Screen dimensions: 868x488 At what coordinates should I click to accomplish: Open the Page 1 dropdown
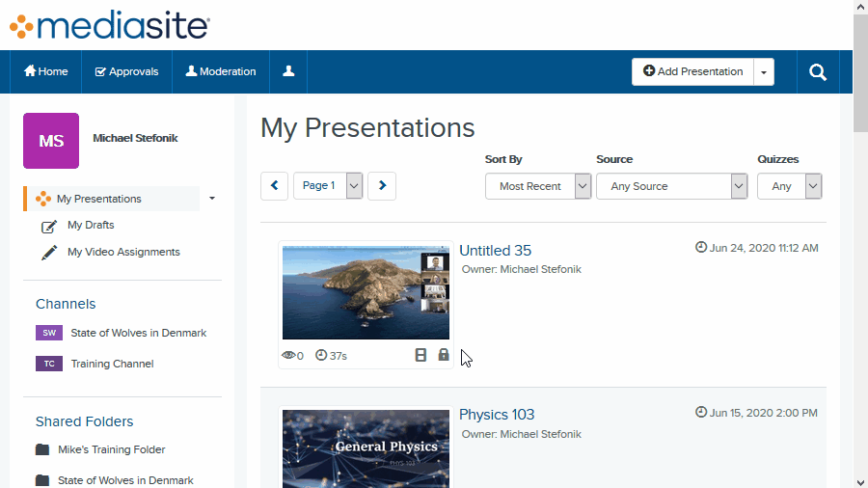(328, 186)
